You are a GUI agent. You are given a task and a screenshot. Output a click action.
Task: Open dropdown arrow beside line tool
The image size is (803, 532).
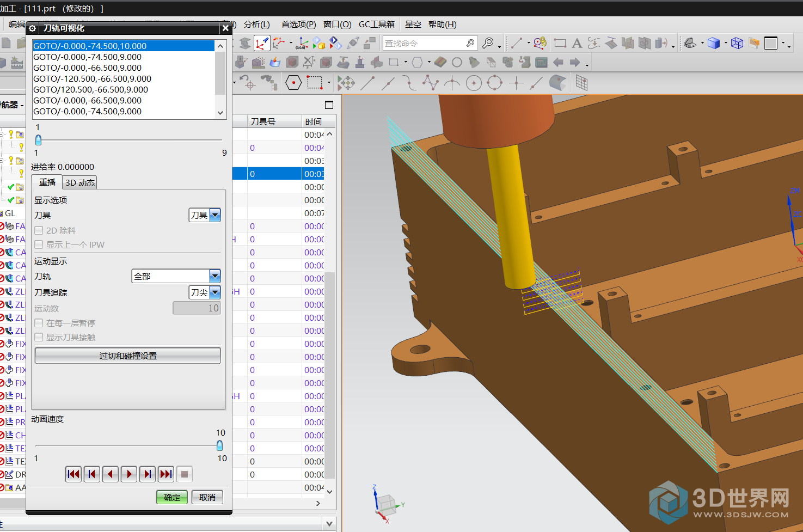tap(528, 43)
